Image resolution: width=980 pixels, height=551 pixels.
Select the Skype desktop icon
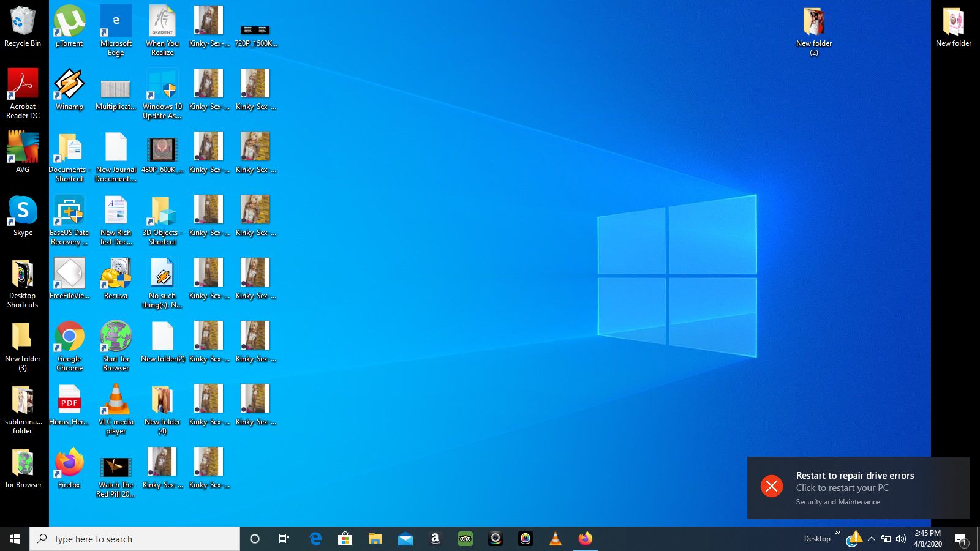(x=23, y=216)
